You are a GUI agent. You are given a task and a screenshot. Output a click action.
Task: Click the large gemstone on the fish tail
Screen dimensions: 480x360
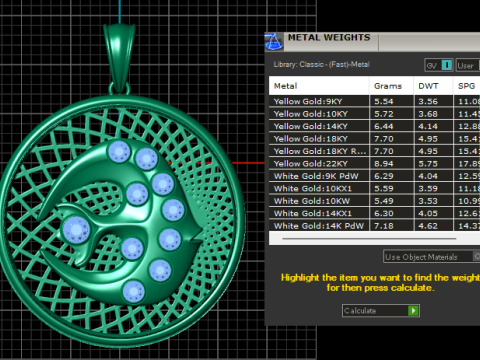click(76, 229)
